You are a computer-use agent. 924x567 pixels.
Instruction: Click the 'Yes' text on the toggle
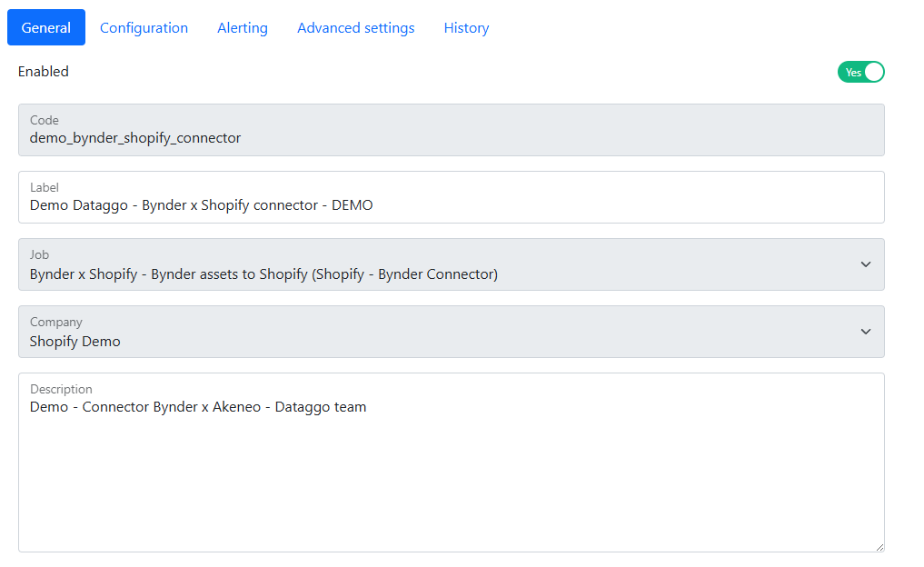[853, 73]
